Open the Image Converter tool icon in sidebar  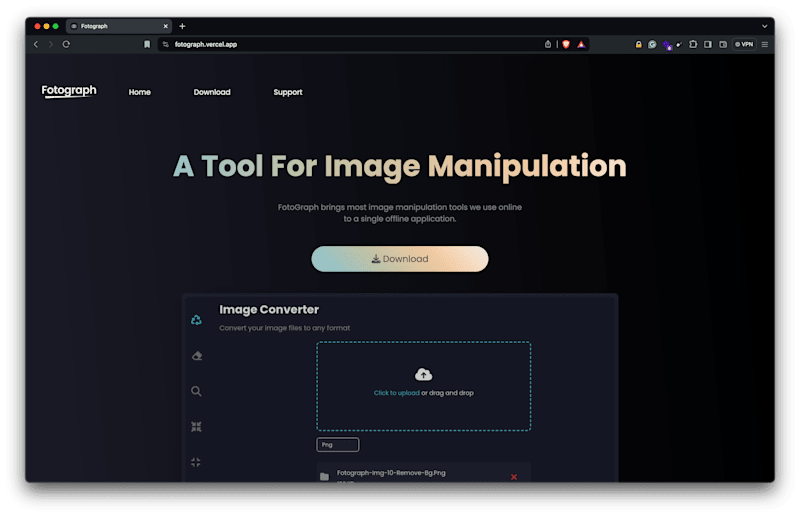pyautogui.click(x=196, y=320)
